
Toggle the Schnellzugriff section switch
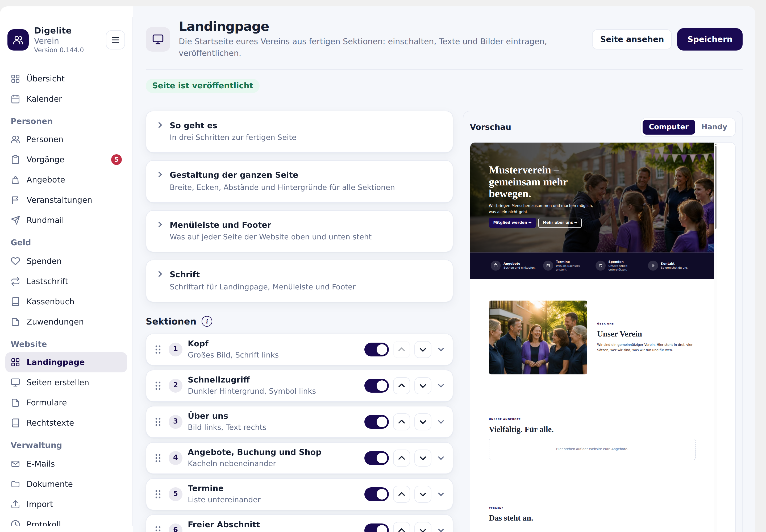click(x=376, y=386)
